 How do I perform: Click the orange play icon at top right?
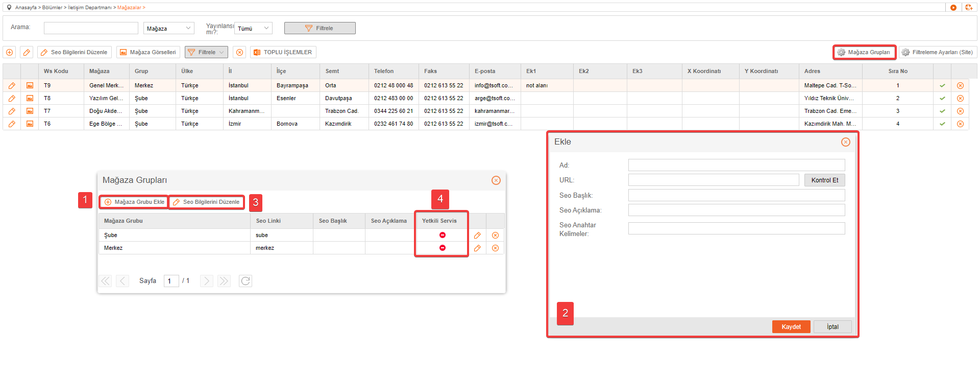[953, 7]
